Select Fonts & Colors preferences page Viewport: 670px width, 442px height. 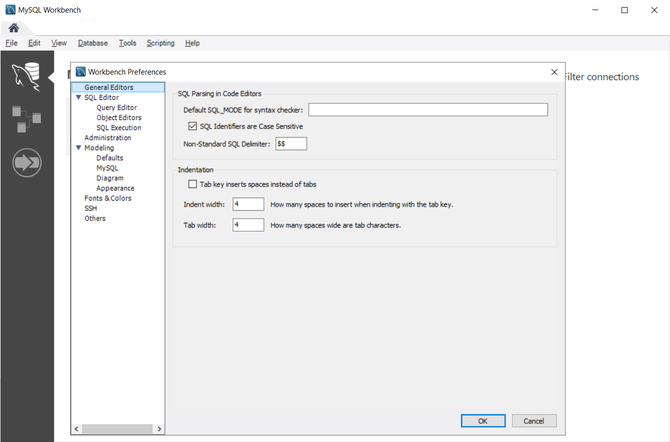coord(108,198)
